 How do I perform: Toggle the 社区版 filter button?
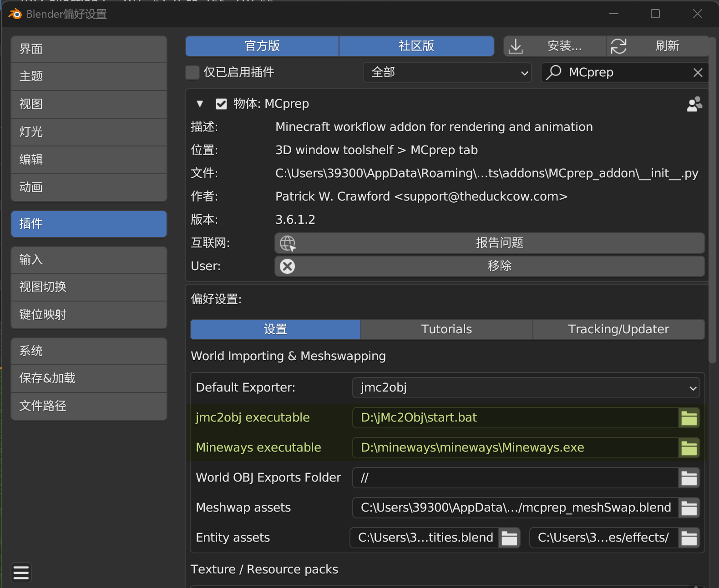pyautogui.click(x=416, y=46)
